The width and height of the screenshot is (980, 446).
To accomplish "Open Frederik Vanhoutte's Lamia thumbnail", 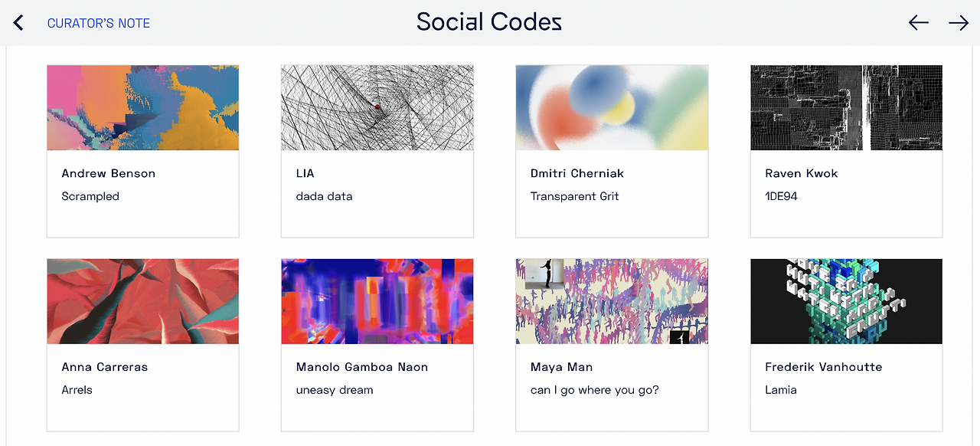I will [846, 301].
